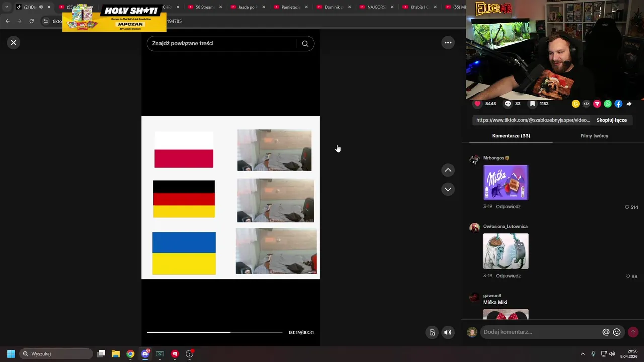Open comments via the speech bubble icon
This screenshot has height=362, width=644.
[508, 104]
